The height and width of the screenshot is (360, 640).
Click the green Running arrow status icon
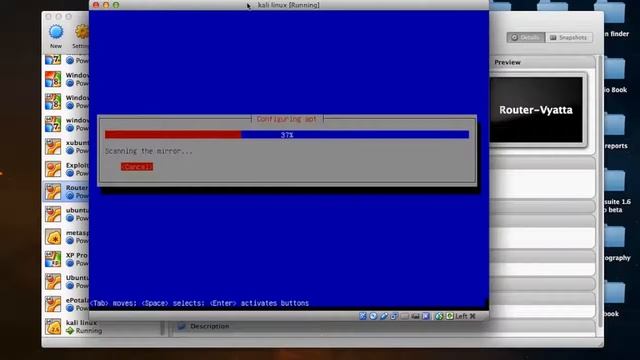(70, 331)
